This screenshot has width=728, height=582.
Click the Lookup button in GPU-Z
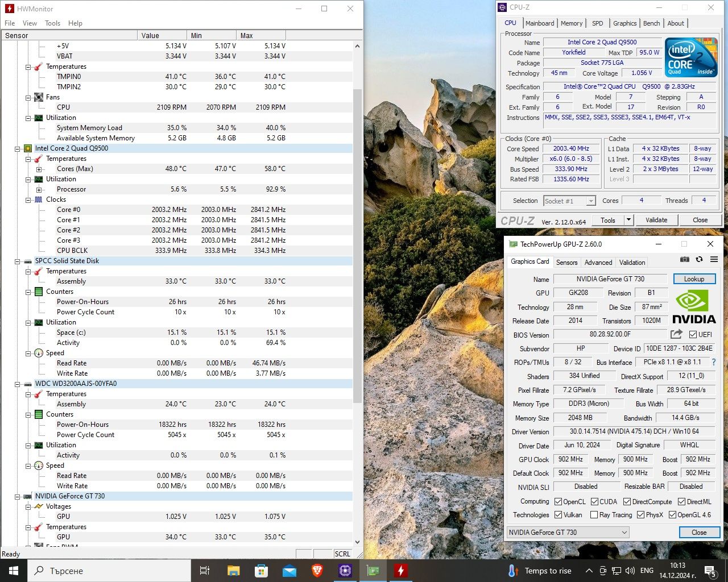[694, 279]
